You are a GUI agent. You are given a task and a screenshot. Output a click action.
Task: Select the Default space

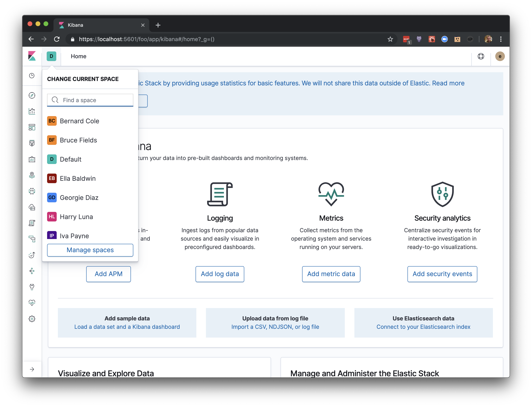(x=90, y=159)
